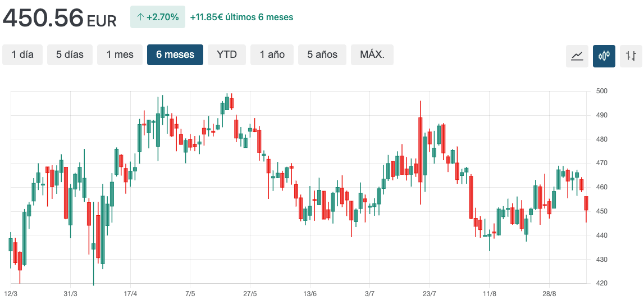
Task: Click the +11.85€ últimos 6 meses text
Action: (x=241, y=17)
